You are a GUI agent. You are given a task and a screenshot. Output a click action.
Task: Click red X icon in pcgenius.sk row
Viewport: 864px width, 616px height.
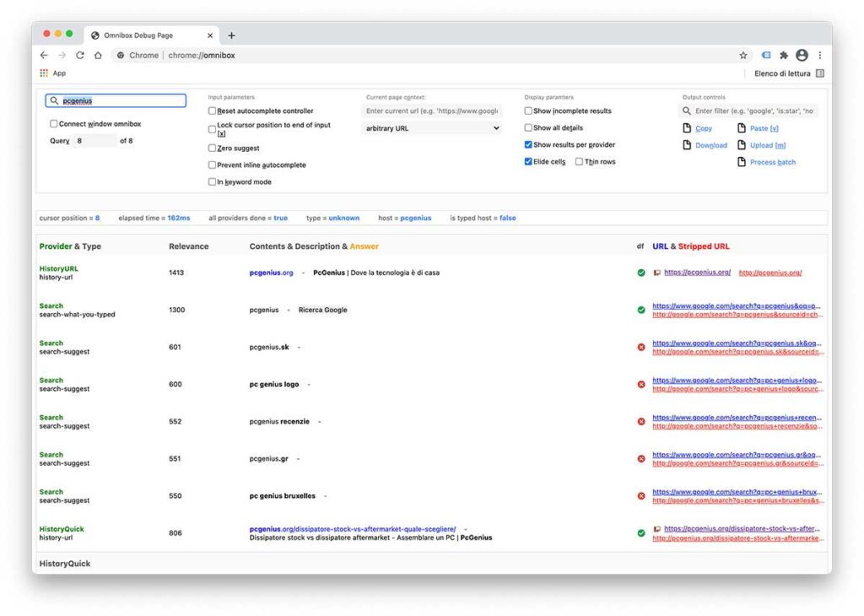click(641, 347)
